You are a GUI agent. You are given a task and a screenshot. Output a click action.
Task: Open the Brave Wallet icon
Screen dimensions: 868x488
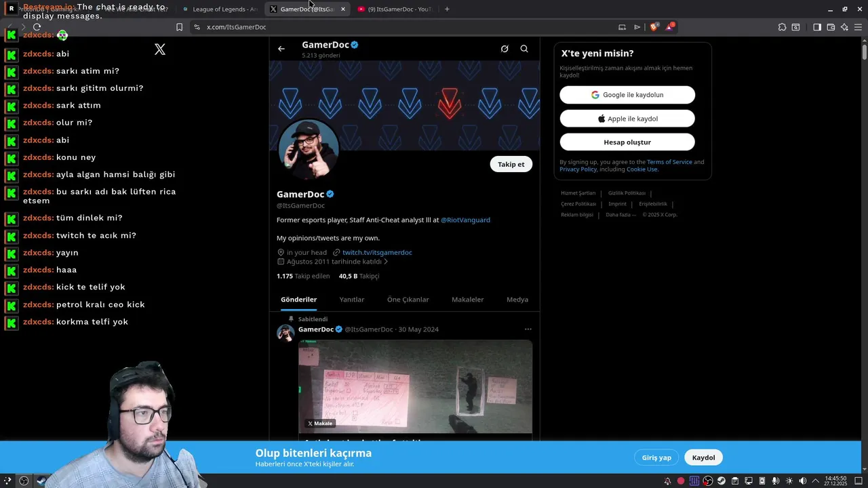[x=831, y=27]
